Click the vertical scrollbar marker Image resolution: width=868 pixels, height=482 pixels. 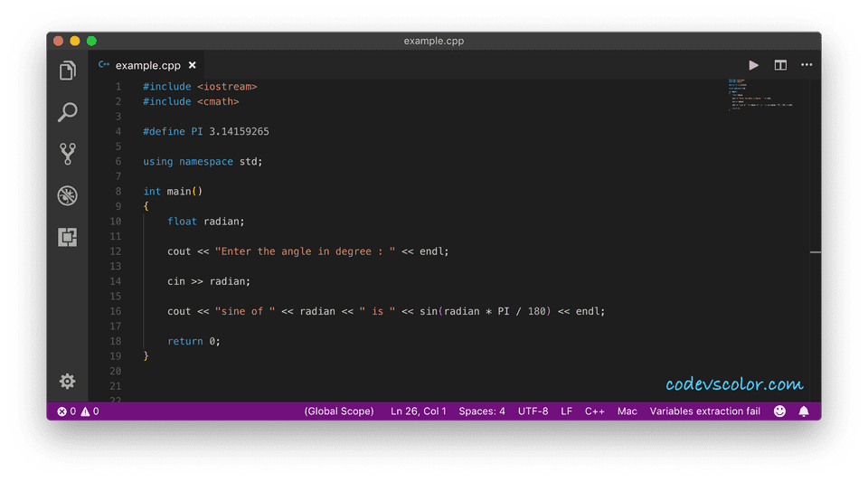coord(816,252)
